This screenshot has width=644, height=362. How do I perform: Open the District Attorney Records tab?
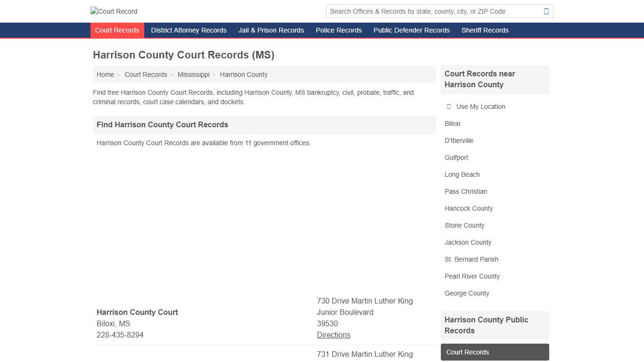pyautogui.click(x=189, y=30)
